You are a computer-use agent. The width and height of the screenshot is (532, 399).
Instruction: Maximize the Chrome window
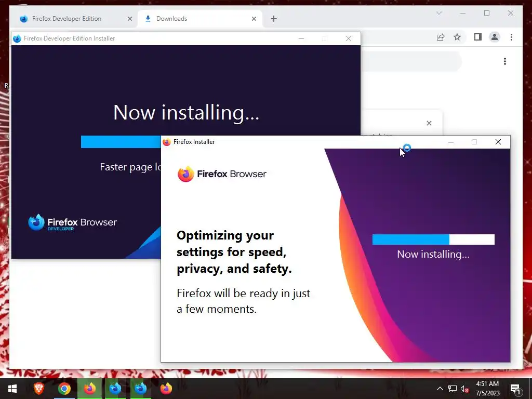tap(487, 13)
